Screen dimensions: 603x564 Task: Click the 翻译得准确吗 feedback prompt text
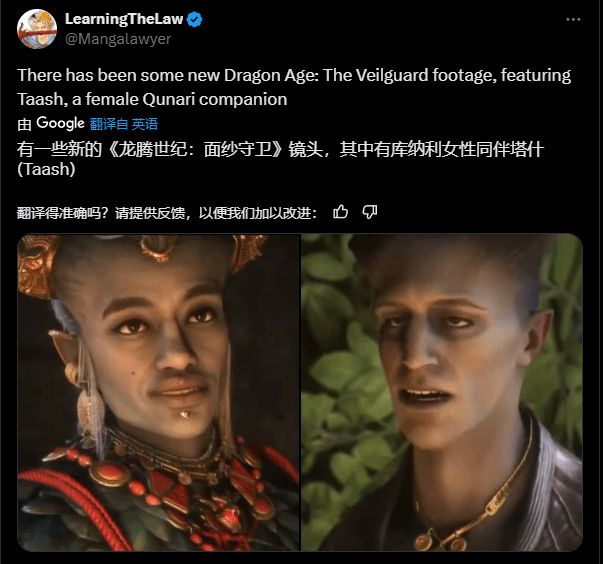pyautogui.click(x=167, y=213)
